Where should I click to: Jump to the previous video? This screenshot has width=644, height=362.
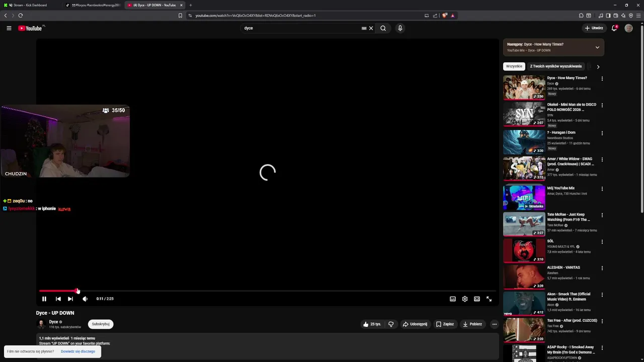[x=58, y=299]
